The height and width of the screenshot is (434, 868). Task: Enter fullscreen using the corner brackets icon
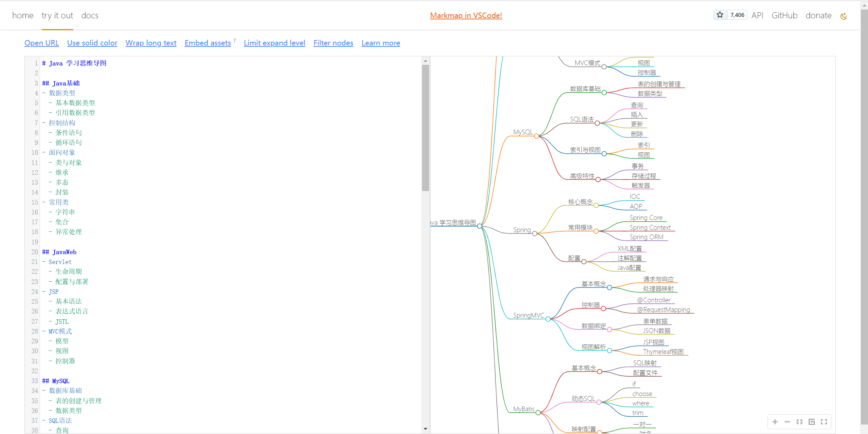824,422
